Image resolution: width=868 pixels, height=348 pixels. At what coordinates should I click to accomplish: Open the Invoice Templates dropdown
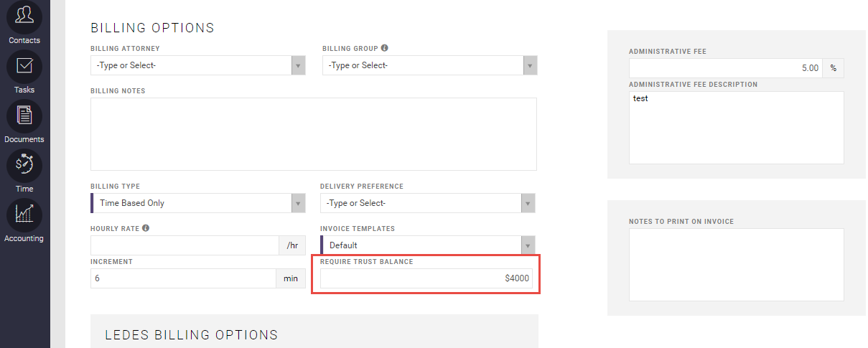click(428, 245)
